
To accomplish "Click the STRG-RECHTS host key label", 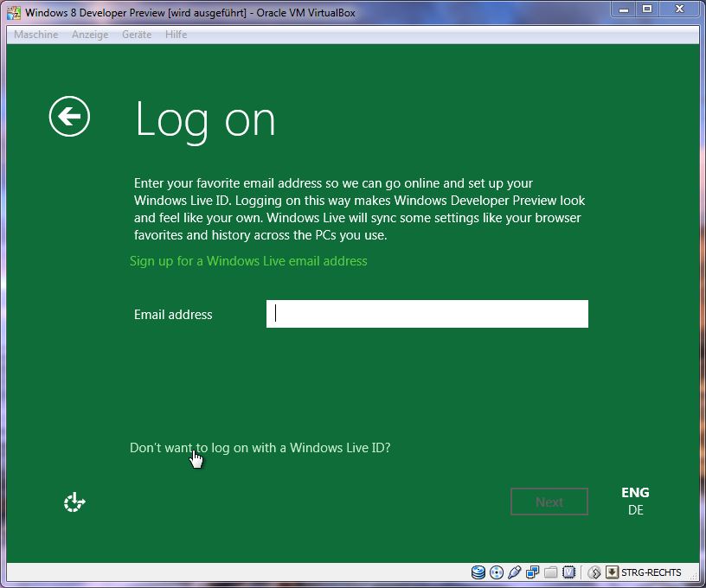I will pos(651,572).
